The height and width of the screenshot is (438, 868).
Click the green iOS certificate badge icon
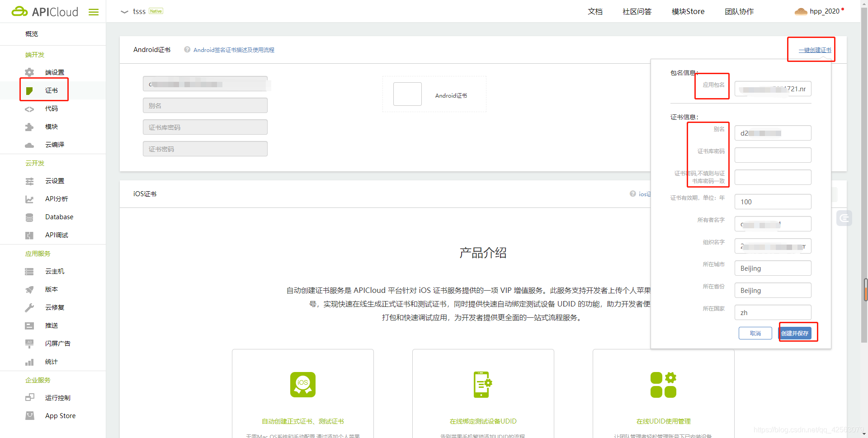pos(303,385)
